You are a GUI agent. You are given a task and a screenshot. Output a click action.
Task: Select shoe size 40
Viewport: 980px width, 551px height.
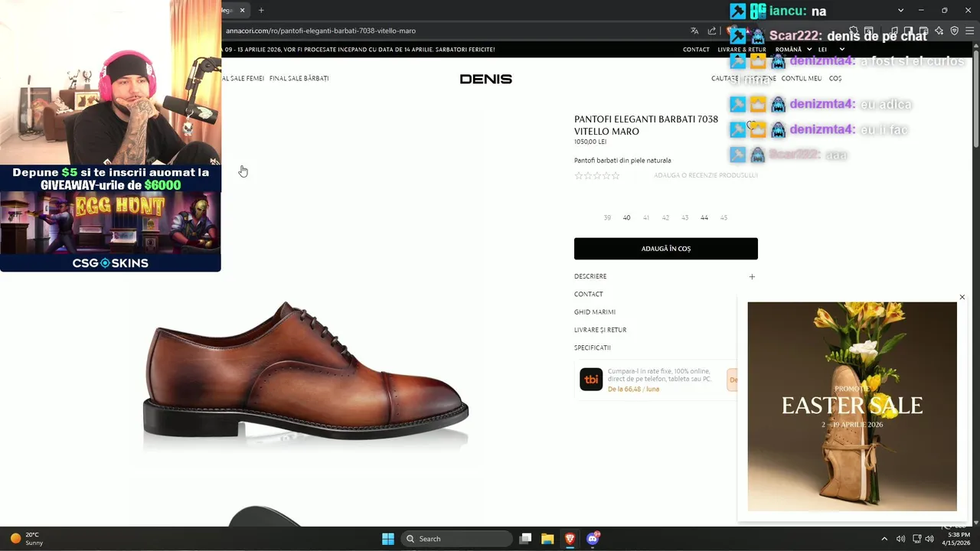(x=626, y=217)
